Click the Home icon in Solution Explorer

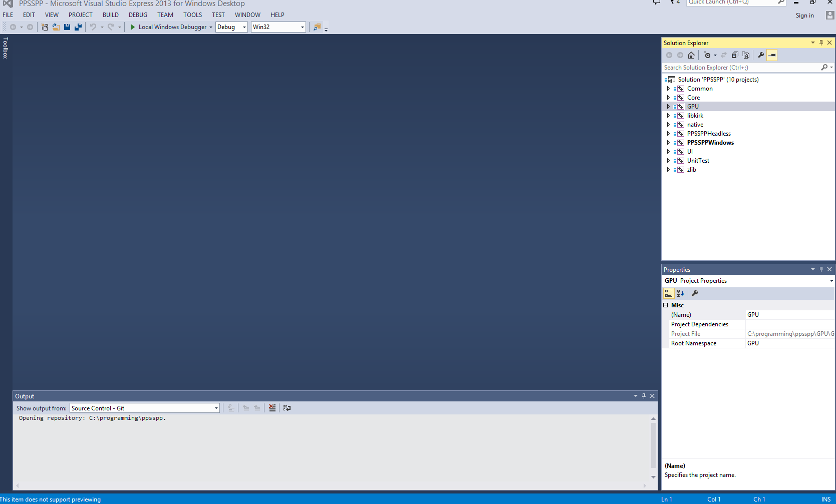click(691, 55)
